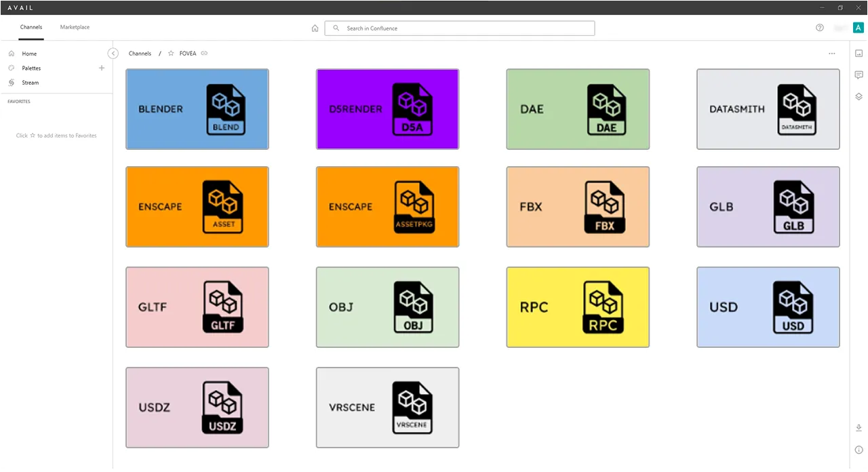The width and height of the screenshot is (868, 472).
Task: Go to home via house icon
Action: point(315,28)
